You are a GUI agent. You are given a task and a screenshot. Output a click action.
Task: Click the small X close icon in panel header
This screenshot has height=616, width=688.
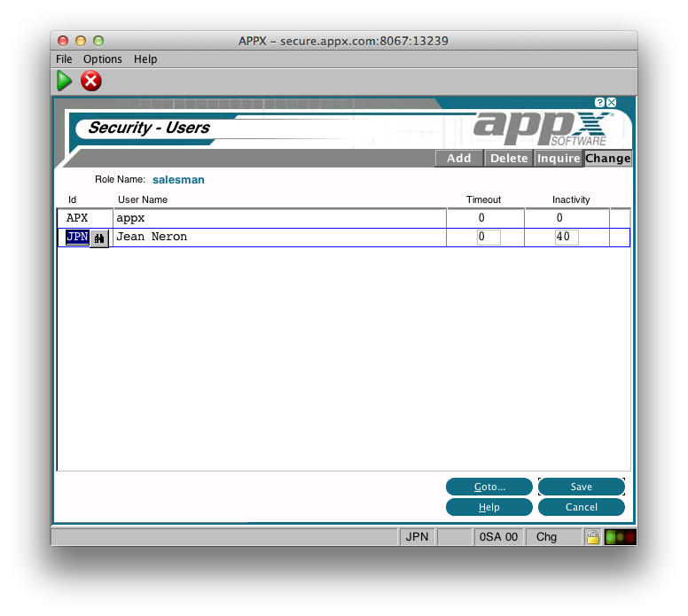point(612,103)
